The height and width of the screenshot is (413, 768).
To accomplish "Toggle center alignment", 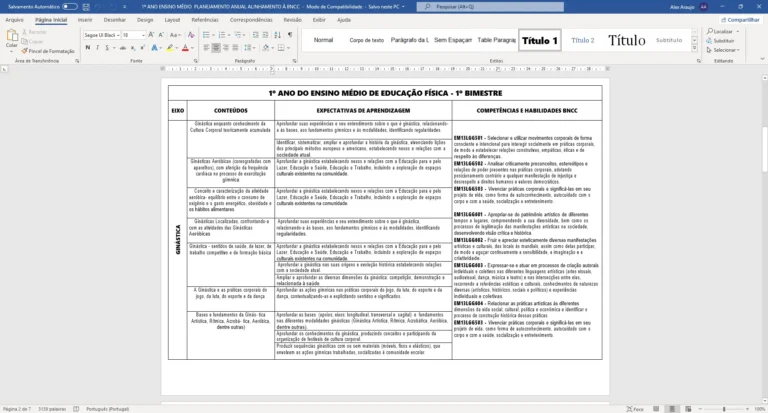I will (x=216, y=48).
